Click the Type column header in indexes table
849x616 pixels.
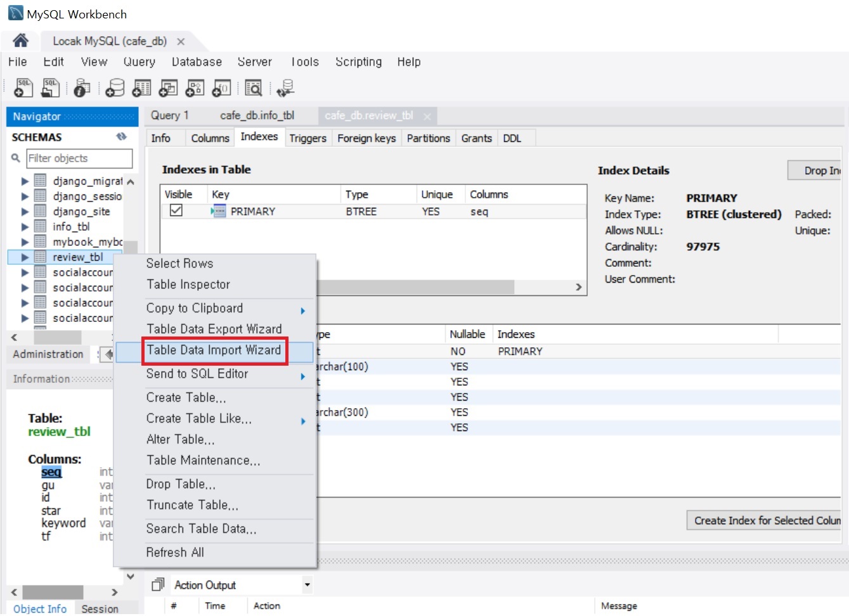pyautogui.click(x=357, y=195)
